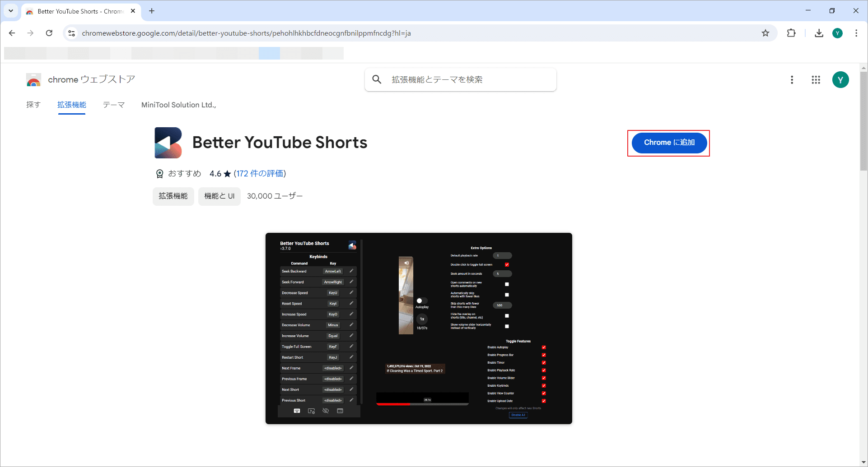Click the 機能と UI category chip
The height and width of the screenshot is (467, 868).
coord(219,196)
